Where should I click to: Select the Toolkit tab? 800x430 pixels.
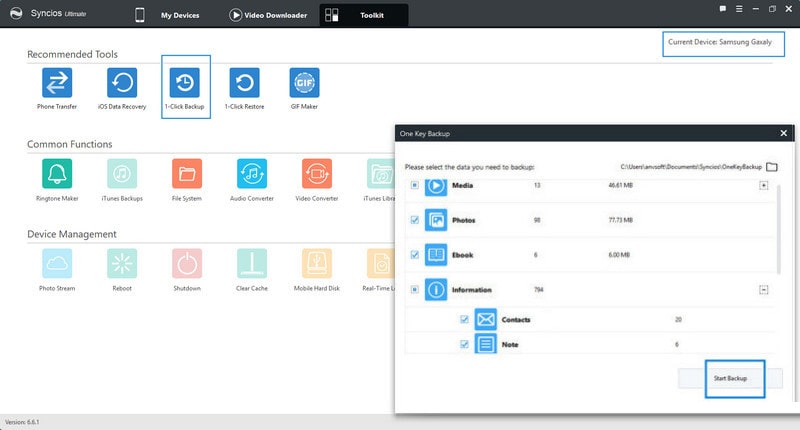(363, 15)
